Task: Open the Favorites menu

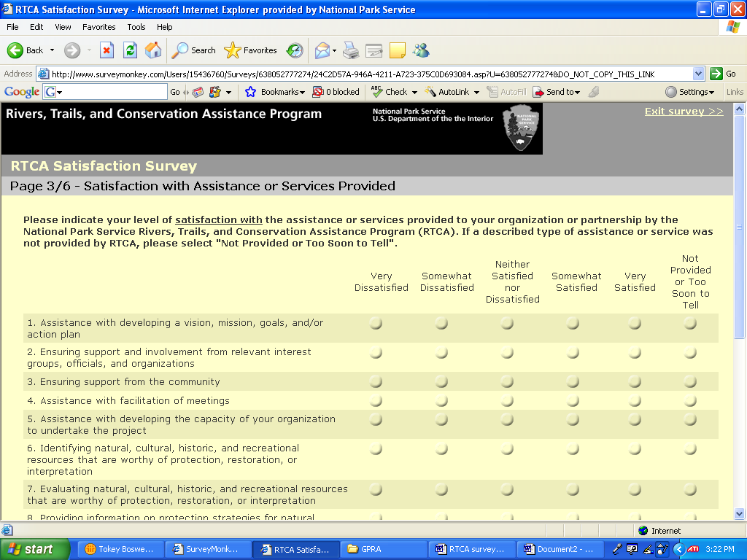Action: coord(98,27)
